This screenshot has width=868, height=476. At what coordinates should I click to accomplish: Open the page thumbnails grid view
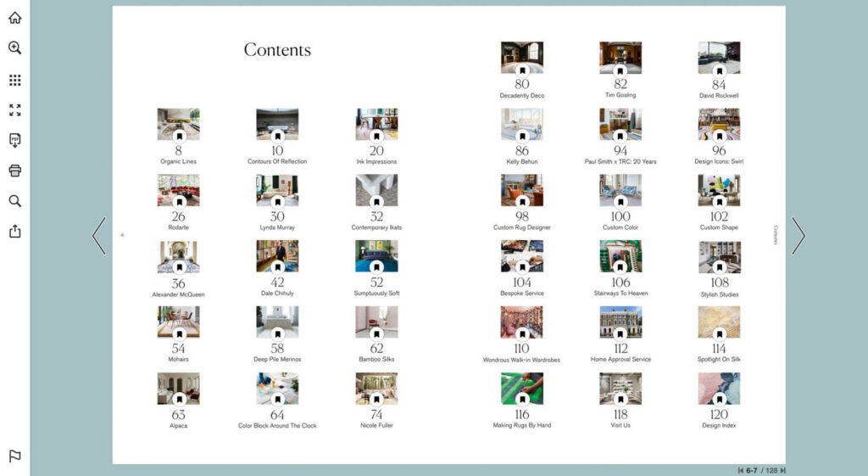(x=14, y=80)
